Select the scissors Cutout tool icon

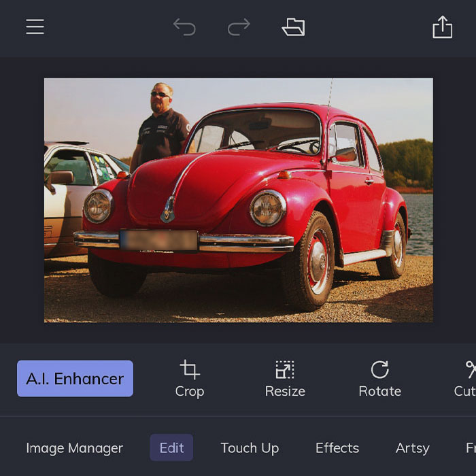(x=469, y=369)
